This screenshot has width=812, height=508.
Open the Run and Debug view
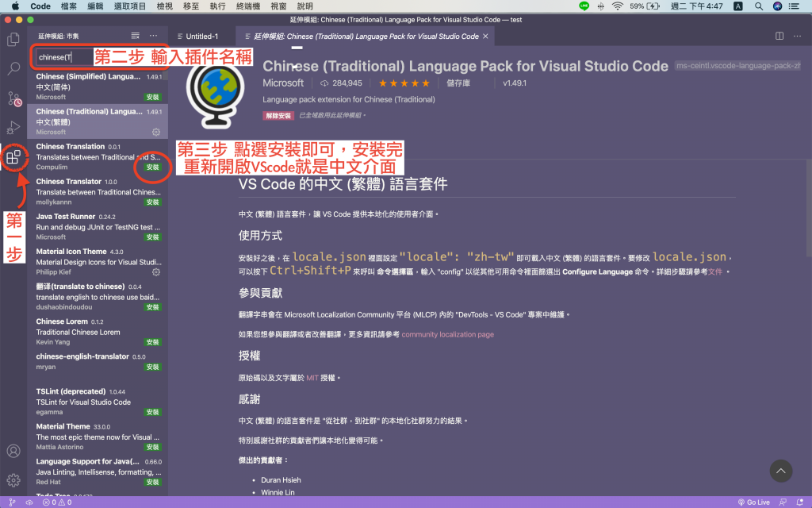(13, 128)
